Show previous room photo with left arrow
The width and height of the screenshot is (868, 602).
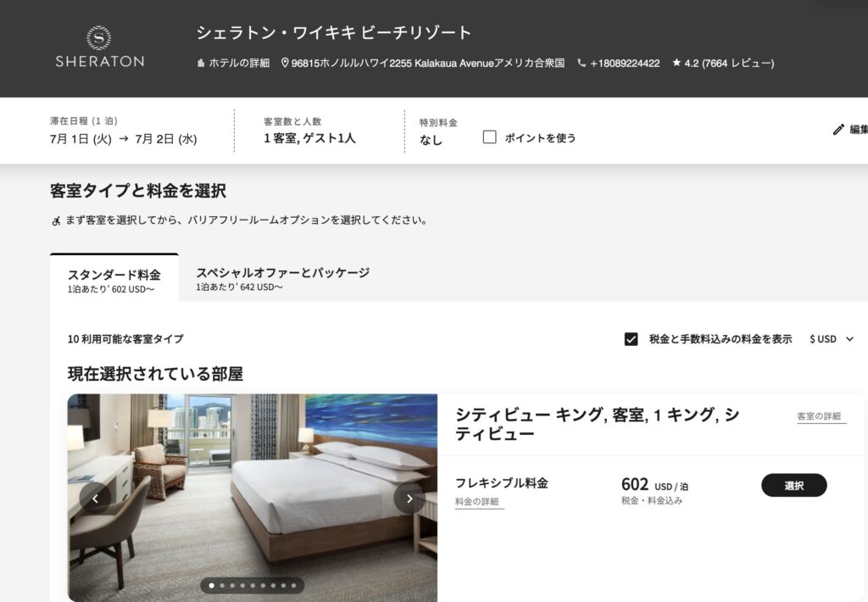pyautogui.click(x=95, y=499)
